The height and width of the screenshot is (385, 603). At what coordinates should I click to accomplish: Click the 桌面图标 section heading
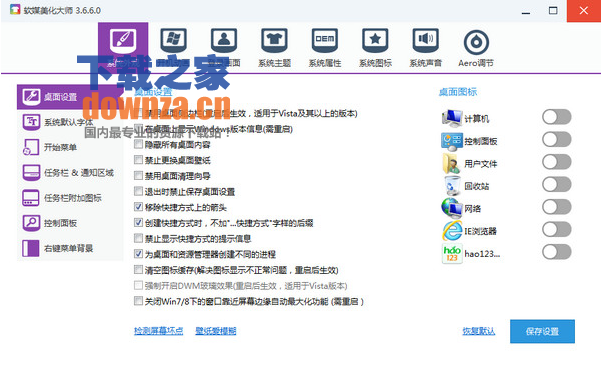458,92
